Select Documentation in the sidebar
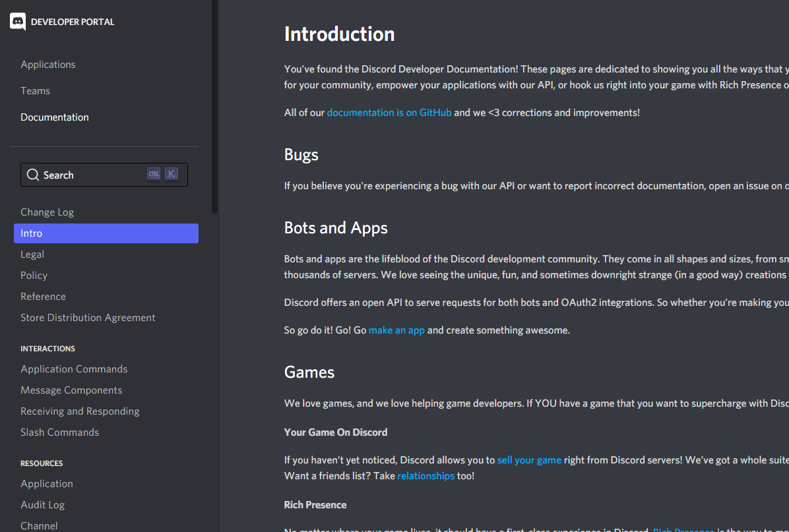Image resolution: width=789 pixels, height=532 pixels. pyautogui.click(x=54, y=117)
